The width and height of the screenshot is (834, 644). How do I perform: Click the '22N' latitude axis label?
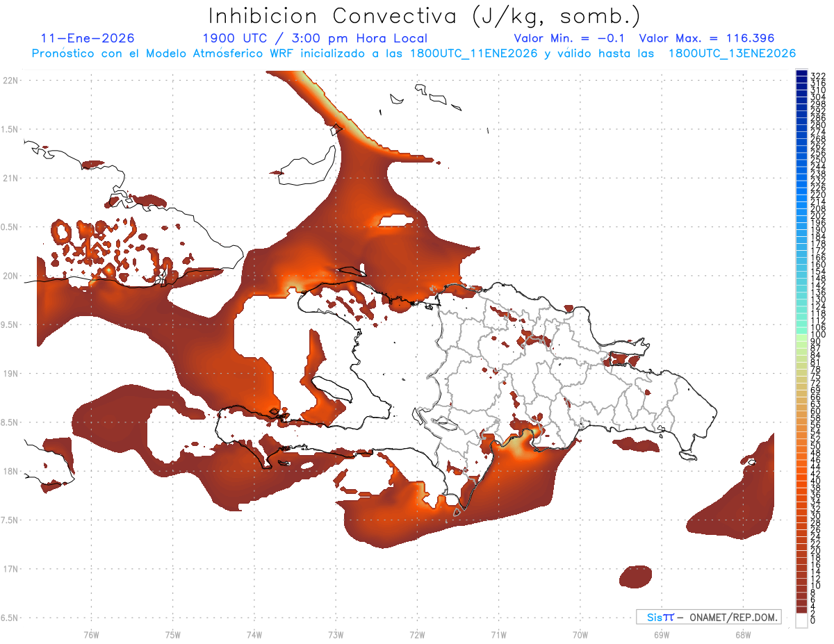(10, 80)
